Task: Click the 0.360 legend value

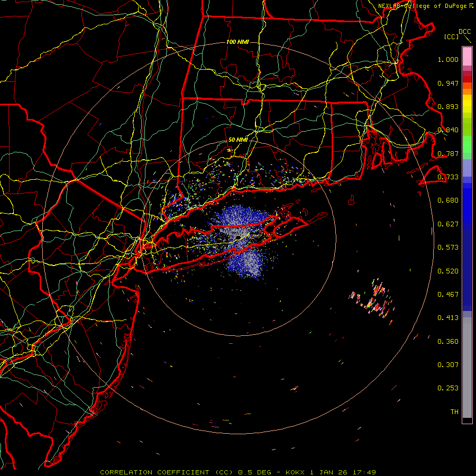Action: pos(448,342)
